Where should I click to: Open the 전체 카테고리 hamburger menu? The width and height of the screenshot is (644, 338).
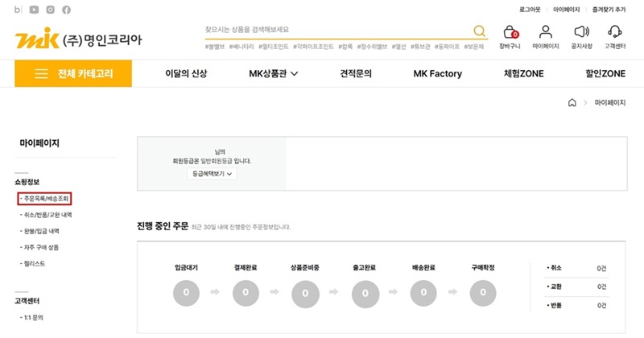click(73, 73)
